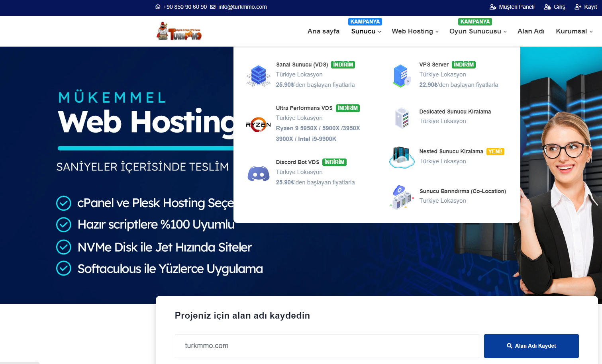
Task: Click the checkmark icon beside Softaculous
Action: coord(64,268)
